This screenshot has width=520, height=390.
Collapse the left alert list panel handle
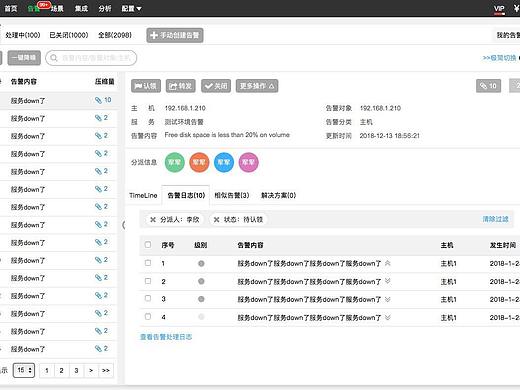coord(124,225)
